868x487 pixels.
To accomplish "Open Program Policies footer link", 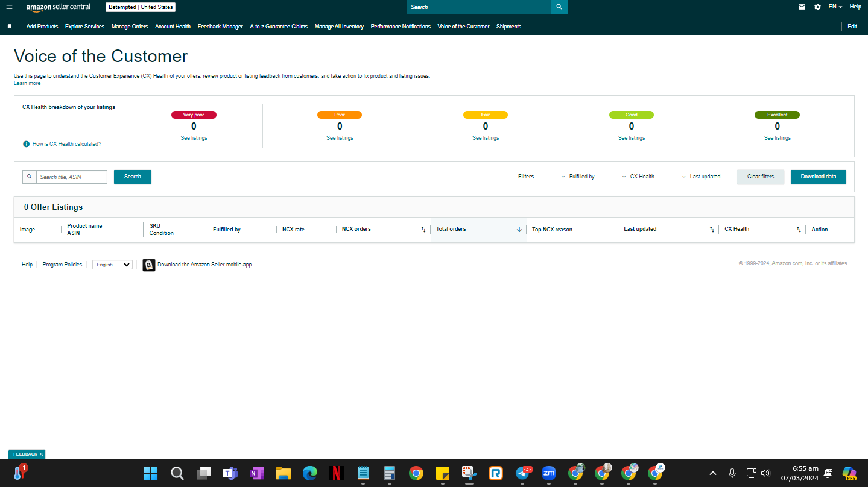I will (62, 265).
